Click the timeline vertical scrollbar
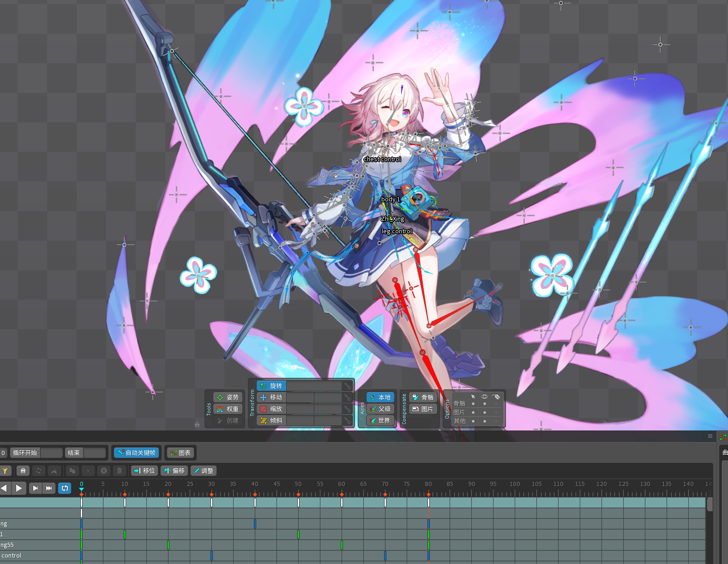This screenshot has width=728, height=564. tap(710, 504)
